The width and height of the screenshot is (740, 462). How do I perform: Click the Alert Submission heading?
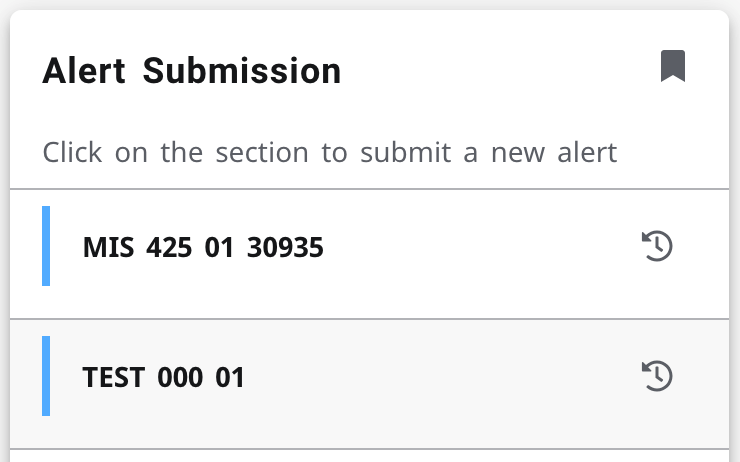coord(191,71)
